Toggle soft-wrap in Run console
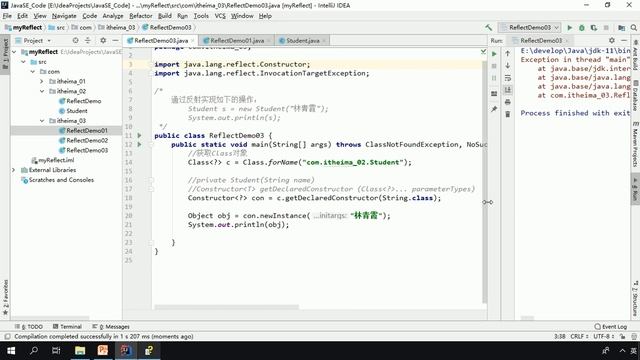Viewport: 640px width, 360px height. pos(507,78)
